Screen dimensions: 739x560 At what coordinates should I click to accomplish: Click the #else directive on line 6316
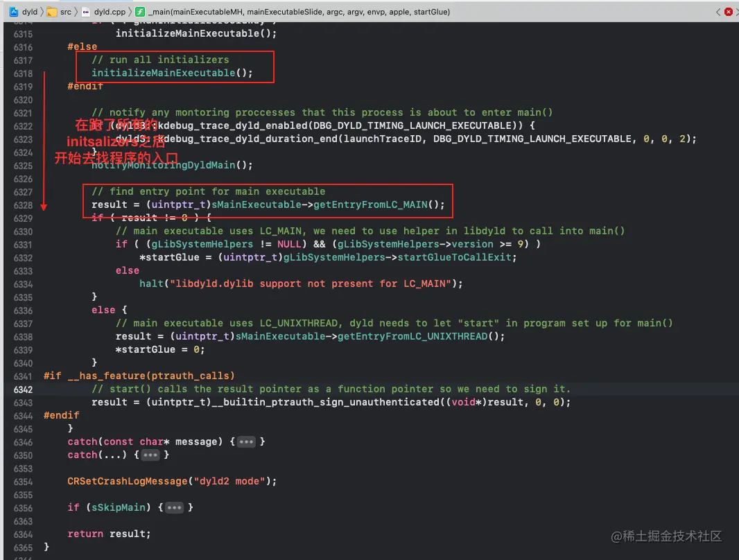point(82,46)
